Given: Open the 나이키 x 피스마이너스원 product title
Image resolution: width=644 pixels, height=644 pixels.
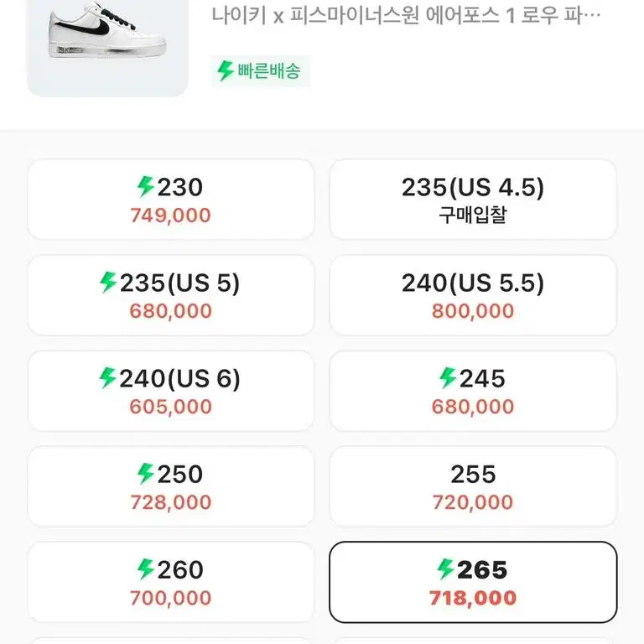Looking at the screenshot, I should click(x=406, y=16).
